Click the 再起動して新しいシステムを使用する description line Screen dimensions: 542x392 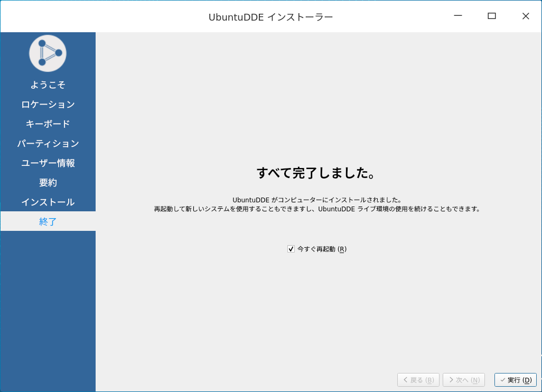tap(317, 209)
